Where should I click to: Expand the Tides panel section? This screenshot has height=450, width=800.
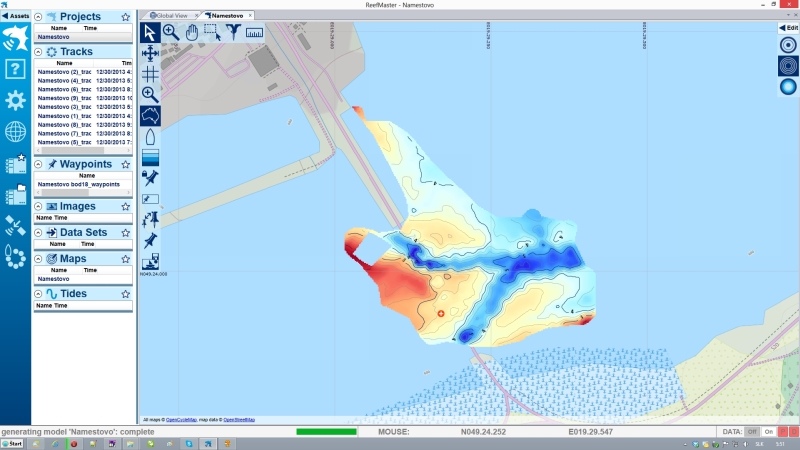[38, 294]
